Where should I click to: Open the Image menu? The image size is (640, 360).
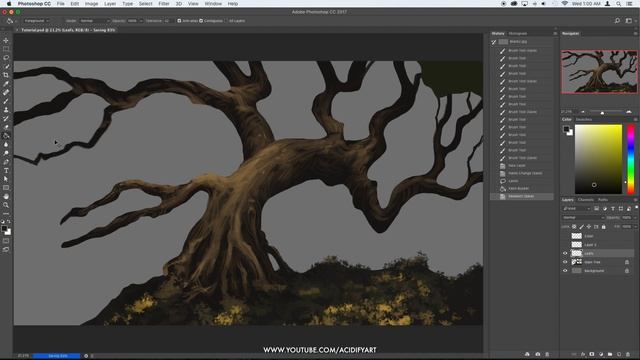tap(91, 4)
